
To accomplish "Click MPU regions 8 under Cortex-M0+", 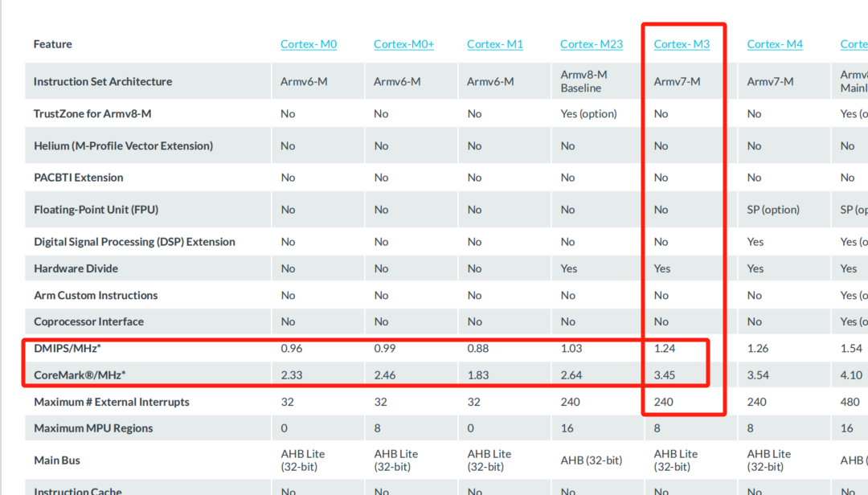I will (377, 428).
